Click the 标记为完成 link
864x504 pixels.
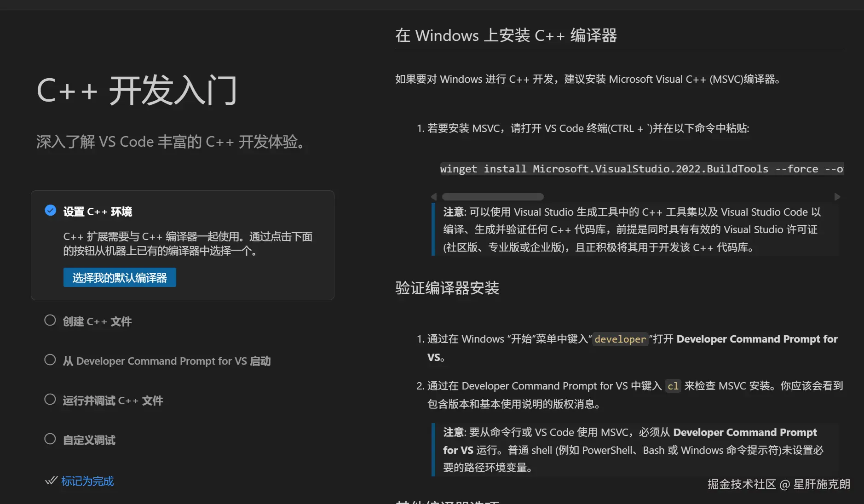87,481
